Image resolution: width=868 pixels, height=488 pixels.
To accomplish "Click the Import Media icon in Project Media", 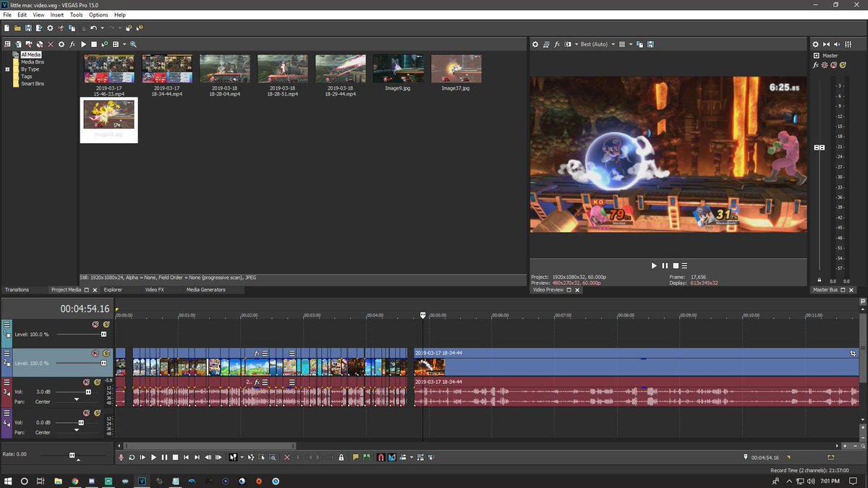I will [18, 44].
